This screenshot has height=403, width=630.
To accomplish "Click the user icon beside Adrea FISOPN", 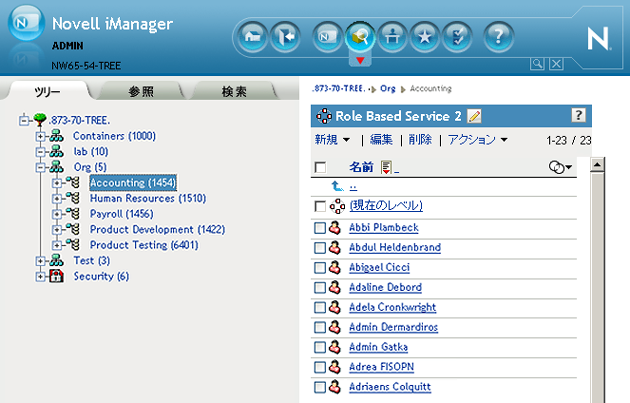I will (x=335, y=366).
